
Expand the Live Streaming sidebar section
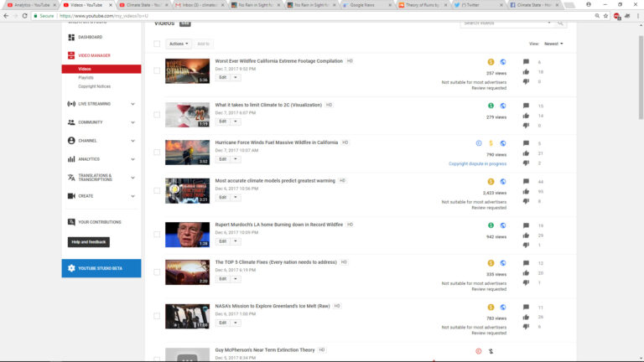tap(132, 104)
